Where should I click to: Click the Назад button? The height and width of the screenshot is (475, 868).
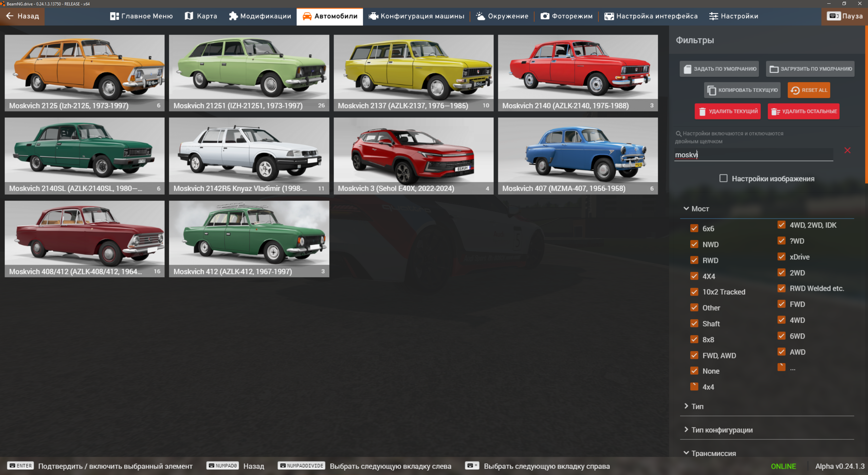pyautogui.click(x=22, y=16)
